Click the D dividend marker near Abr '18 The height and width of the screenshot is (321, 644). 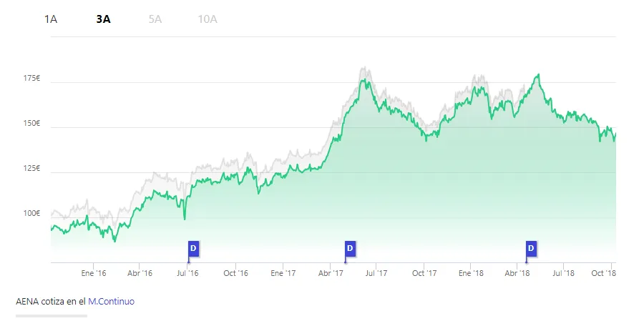[531, 248]
